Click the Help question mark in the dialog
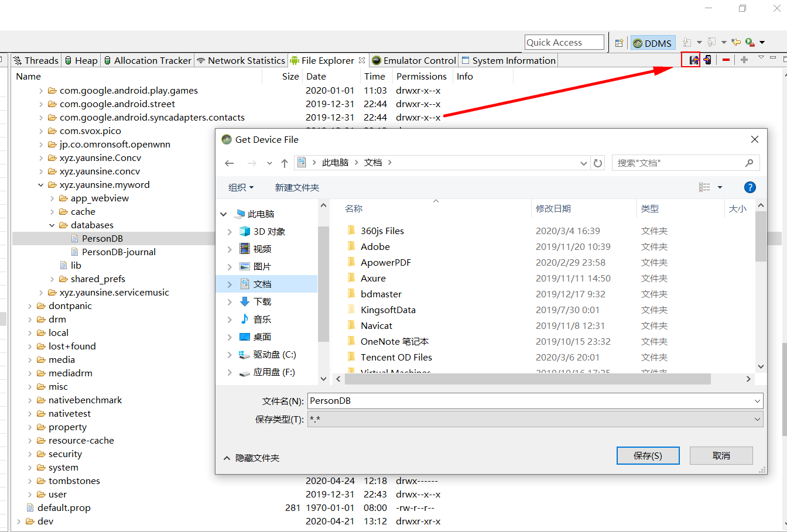 point(750,187)
